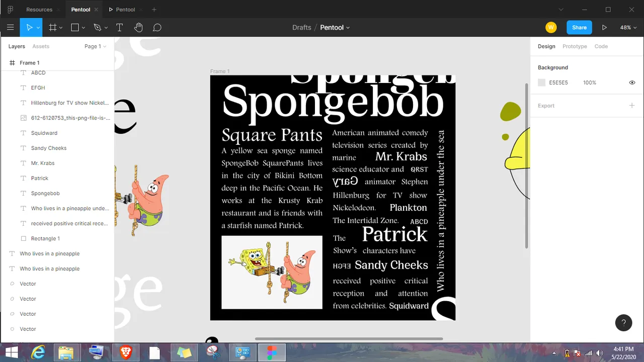Open Pen tool options dropdown arrow
The image size is (644, 362).
(x=106, y=28)
